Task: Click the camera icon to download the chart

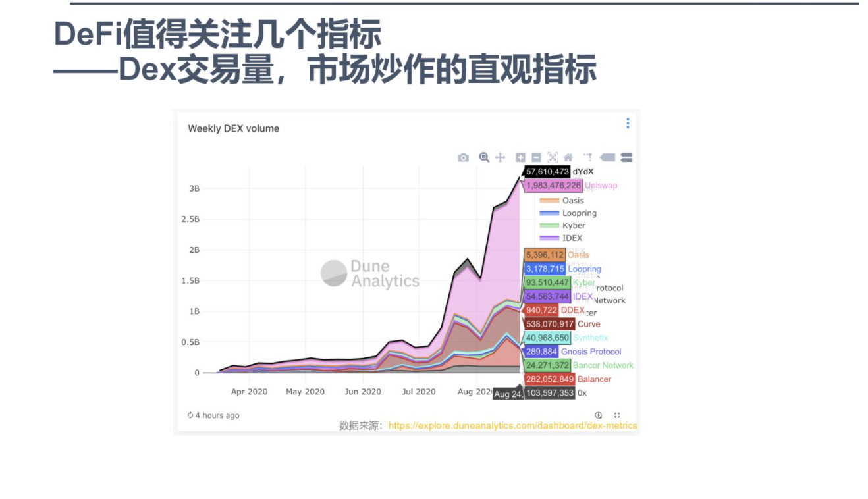Action: (x=463, y=157)
